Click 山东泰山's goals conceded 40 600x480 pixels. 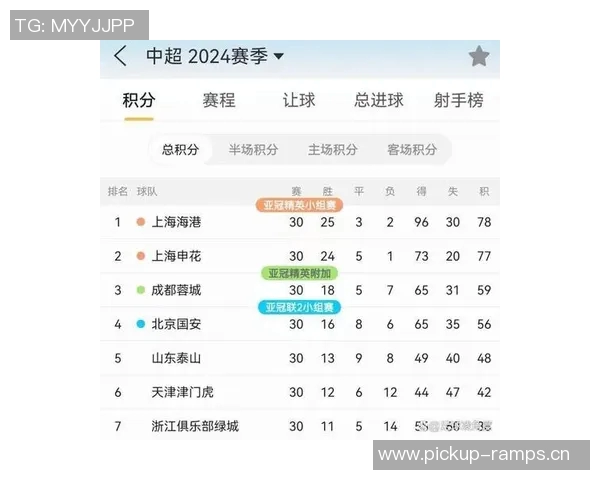click(x=453, y=358)
